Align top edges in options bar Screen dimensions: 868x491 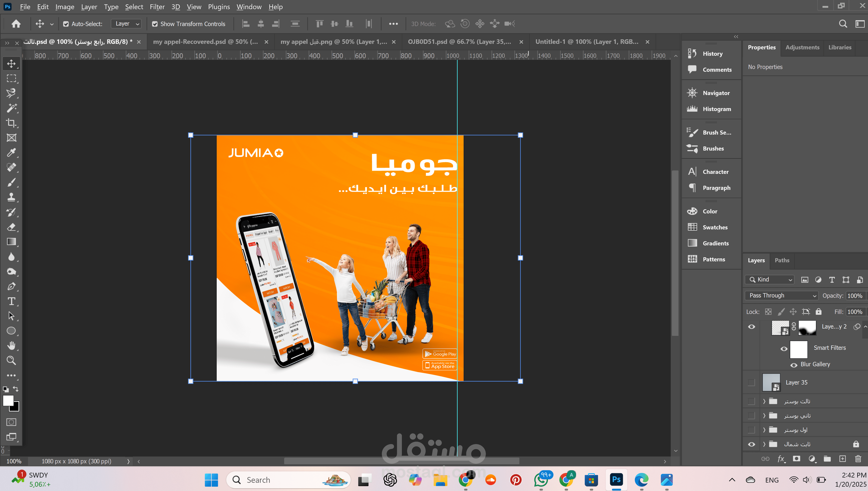click(319, 24)
